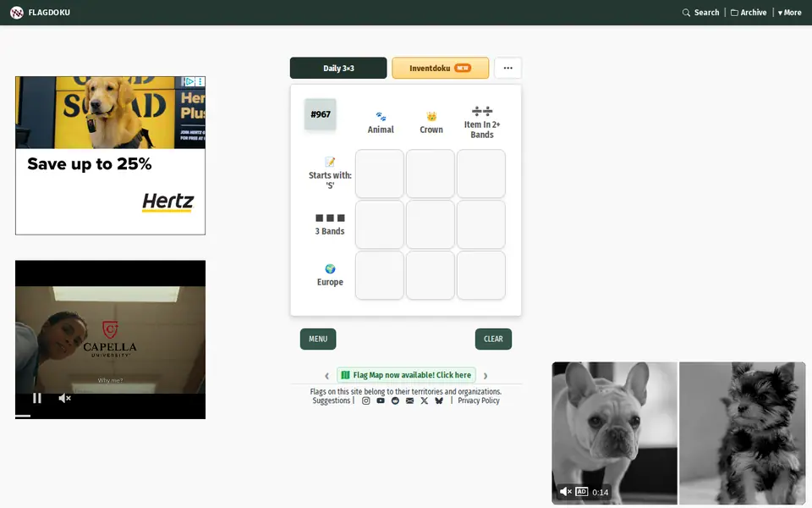The height and width of the screenshot is (508, 812).
Task: Open the Flag Map now available link
Action: pyautogui.click(x=407, y=375)
